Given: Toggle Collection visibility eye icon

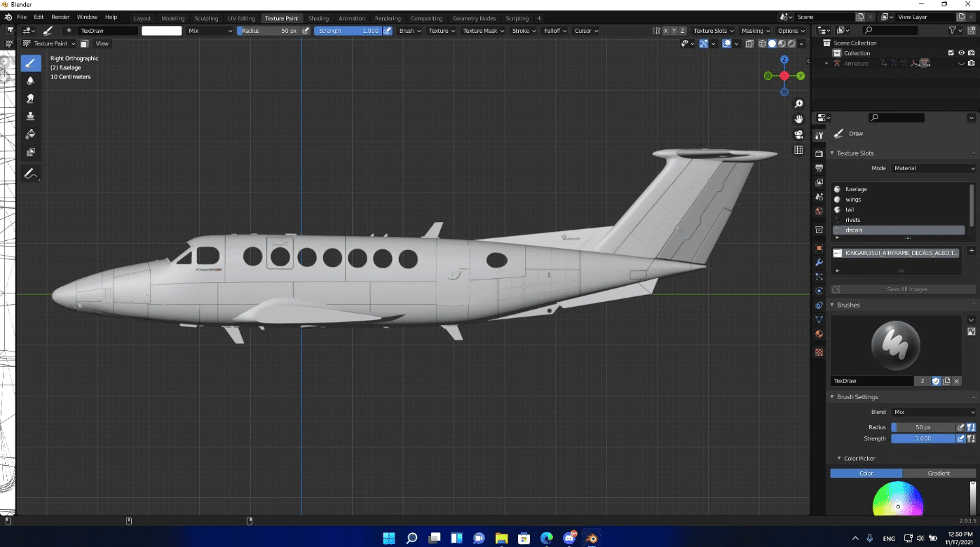Looking at the screenshot, I should [961, 53].
